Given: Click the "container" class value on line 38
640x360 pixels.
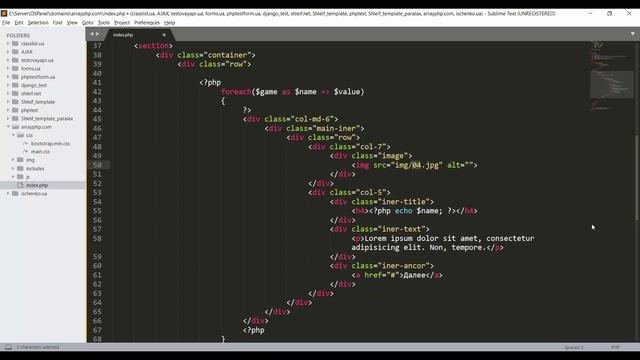Looking at the screenshot, I should click(227, 55).
